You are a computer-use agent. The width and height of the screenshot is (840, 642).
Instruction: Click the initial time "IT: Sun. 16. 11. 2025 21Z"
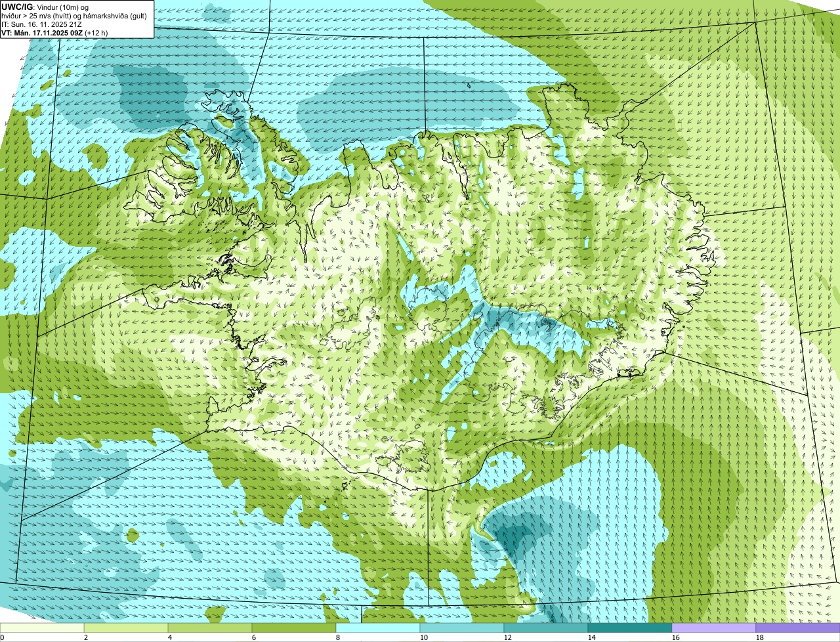[41, 24]
